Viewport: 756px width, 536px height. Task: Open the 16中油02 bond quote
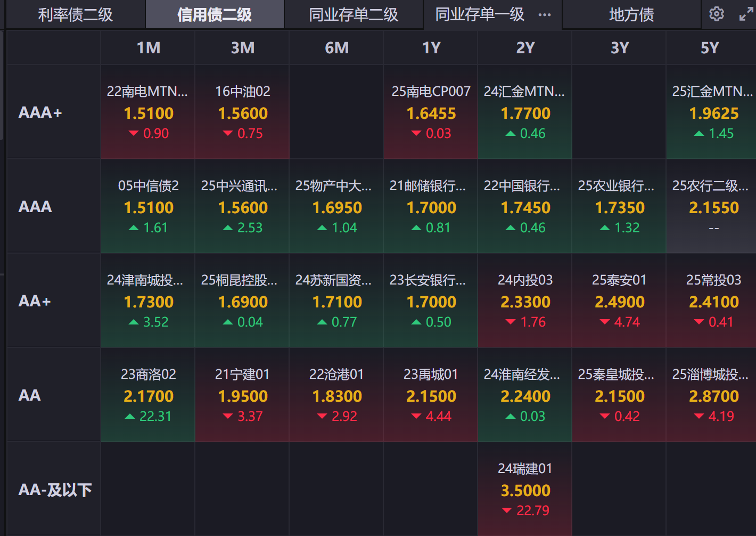coord(242,112)
